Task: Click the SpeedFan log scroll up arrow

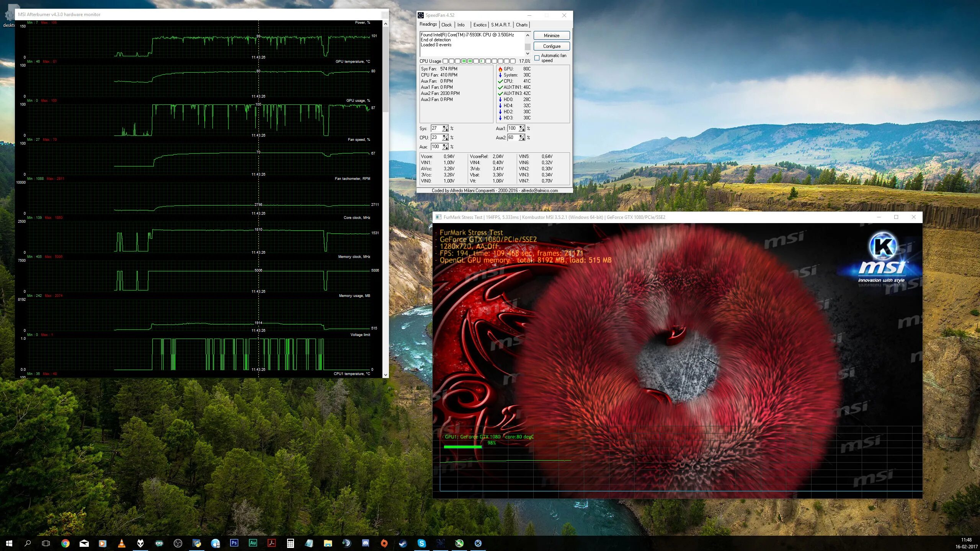Action: 528,35
